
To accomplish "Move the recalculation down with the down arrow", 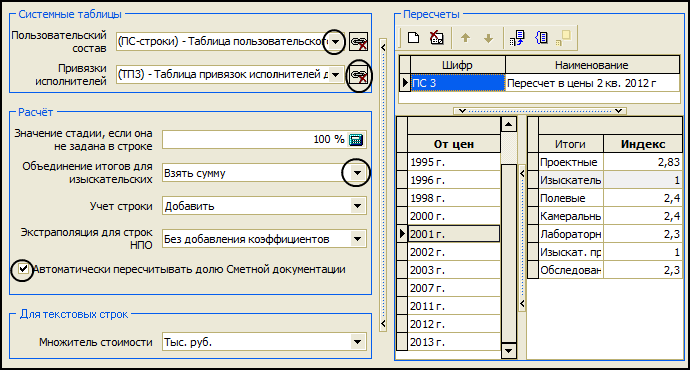I will (488, 38).
